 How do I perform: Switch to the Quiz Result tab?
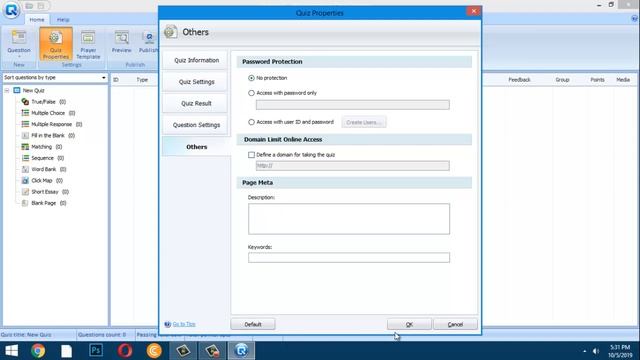(196, 103)
